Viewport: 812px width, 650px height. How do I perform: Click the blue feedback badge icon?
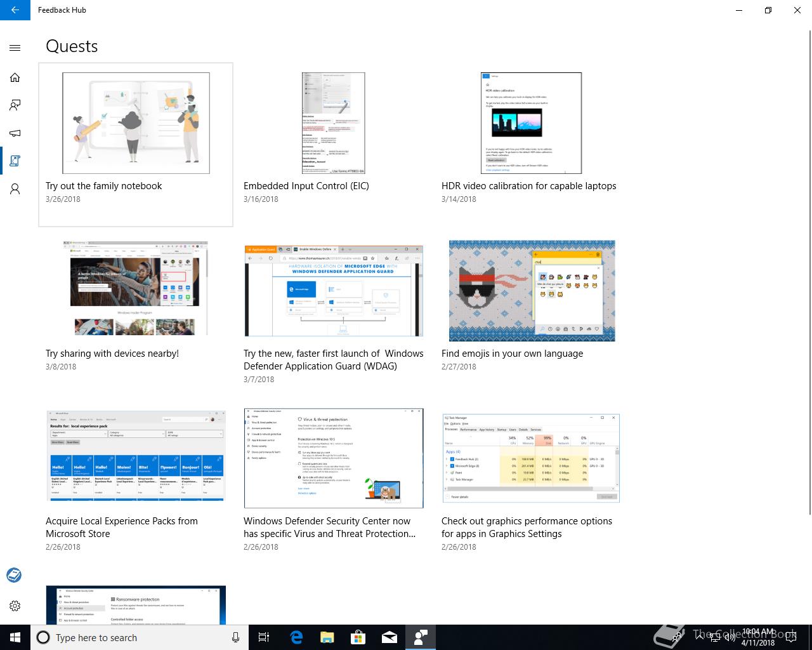point(14,575)
